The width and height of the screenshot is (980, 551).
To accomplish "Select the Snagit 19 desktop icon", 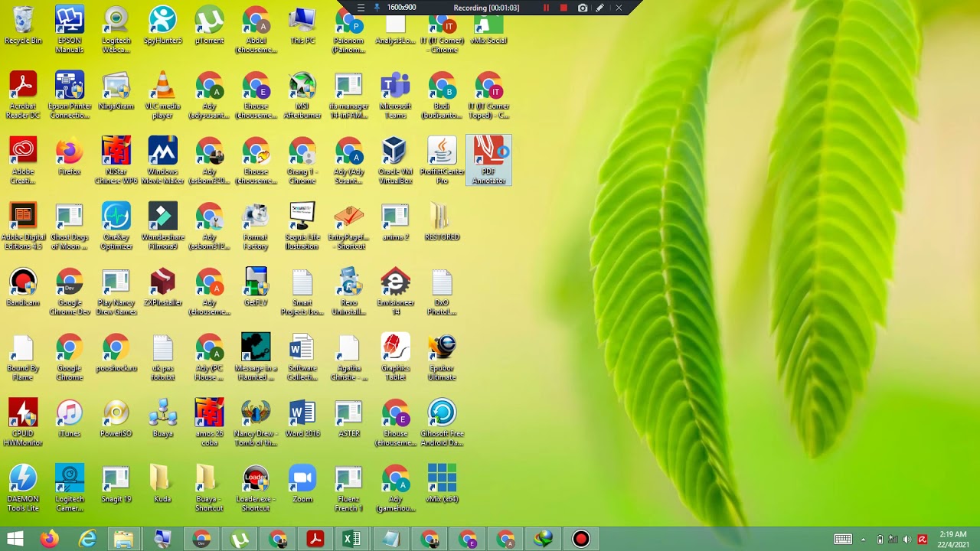I will 116,484.
